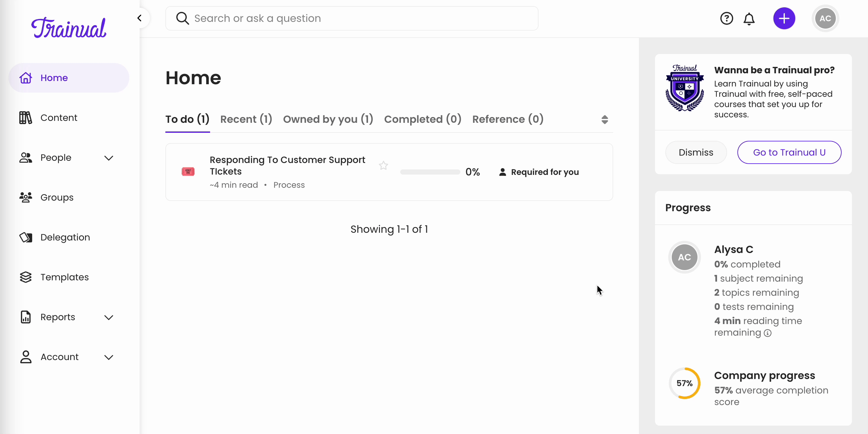Image resolution: width=868 pixels, height=434 pixels.
Task: Toggle the star bookmark on Responding To Customer Support Tickets
Action: coord(383,166)
